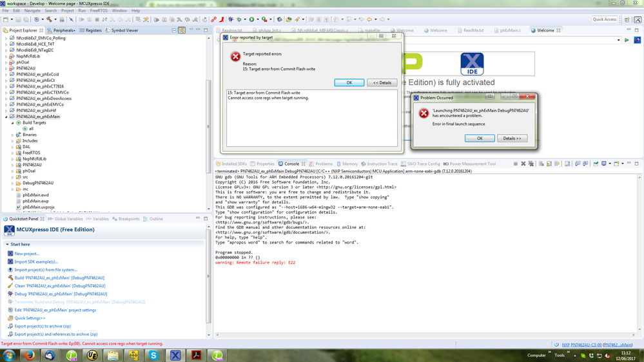Click the Windows Start button
Screen dimensions: 644x362
coord(8,355)
